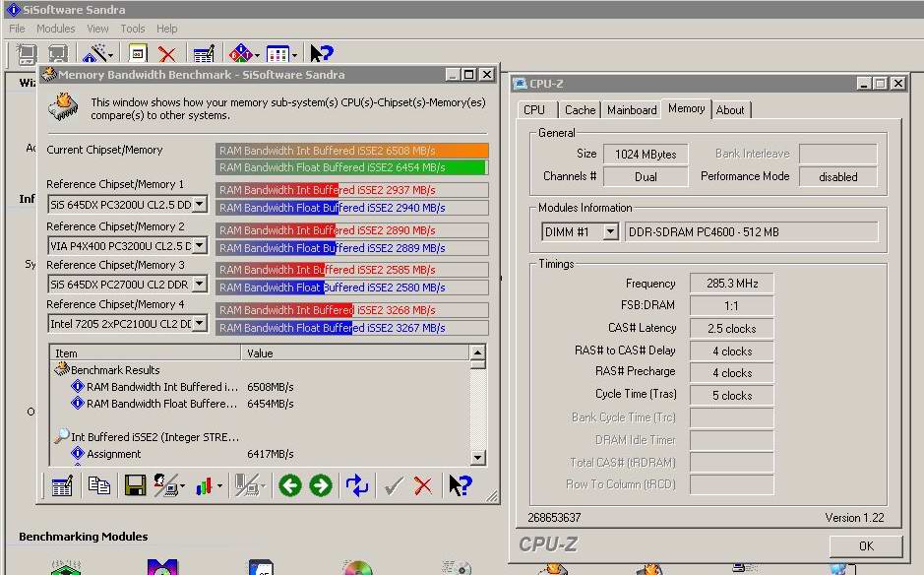
Task: Click the red Int Buffered 3268 MB/s bar
Action: (352, 310)
